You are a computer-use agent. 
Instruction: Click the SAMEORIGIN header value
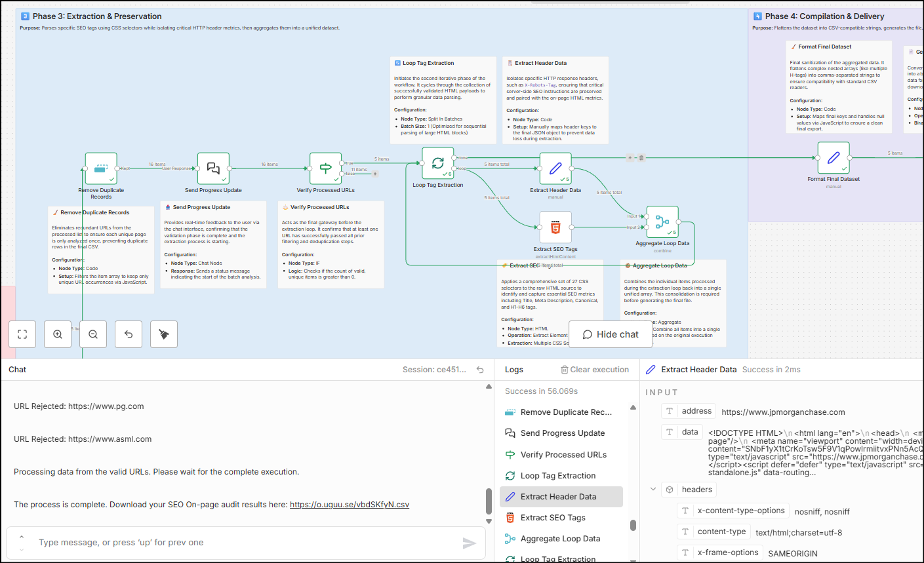(x=793, y=554)
